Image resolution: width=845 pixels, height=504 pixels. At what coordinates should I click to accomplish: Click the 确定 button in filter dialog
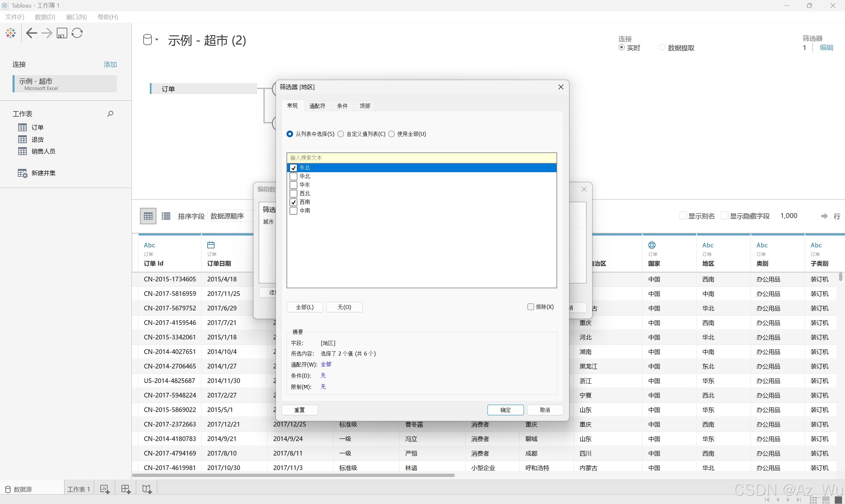[505, 410]
